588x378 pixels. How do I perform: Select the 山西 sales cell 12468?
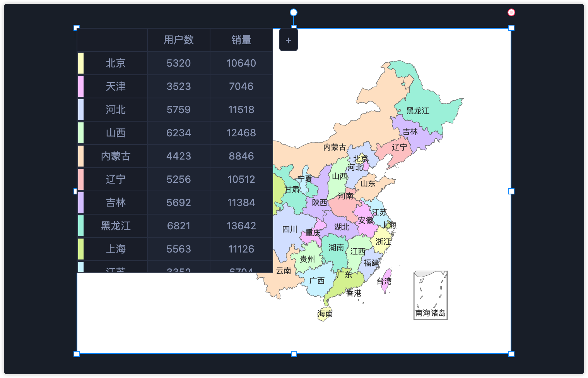(241, 133)
